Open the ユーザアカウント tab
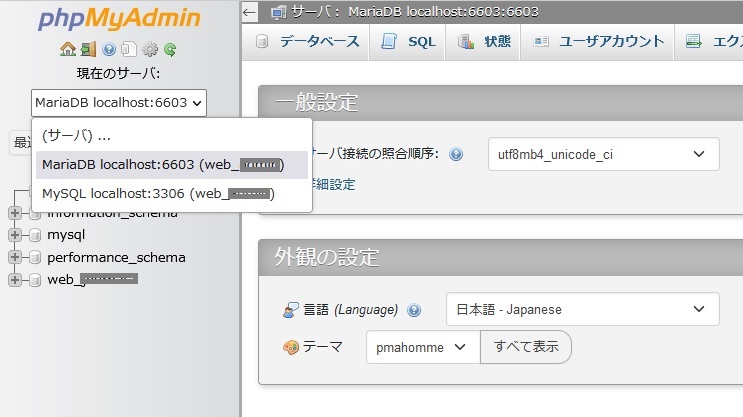This screenshot has height=417, width=743. [x=597, y=42]
